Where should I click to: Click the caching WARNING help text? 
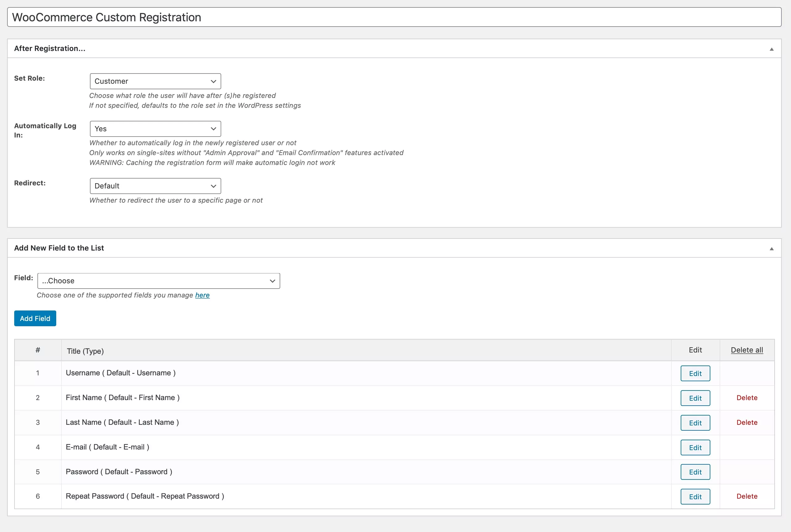pyautogui.click(x=212, y=163)
